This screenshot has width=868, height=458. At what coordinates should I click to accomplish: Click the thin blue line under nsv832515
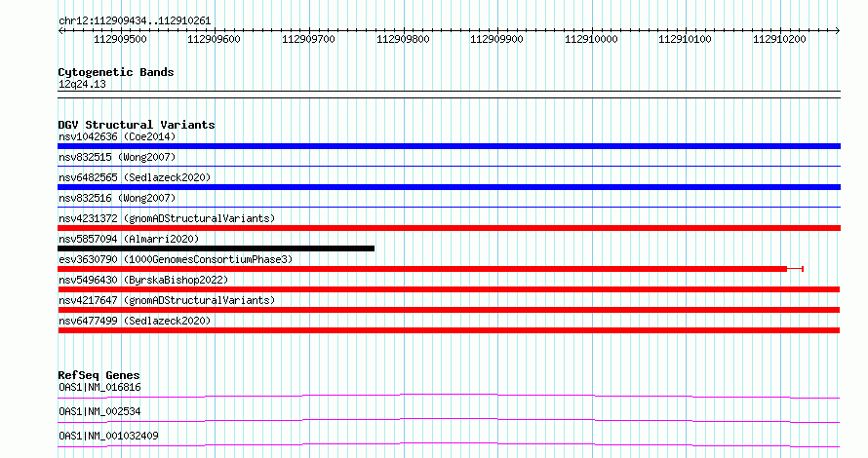449,166
